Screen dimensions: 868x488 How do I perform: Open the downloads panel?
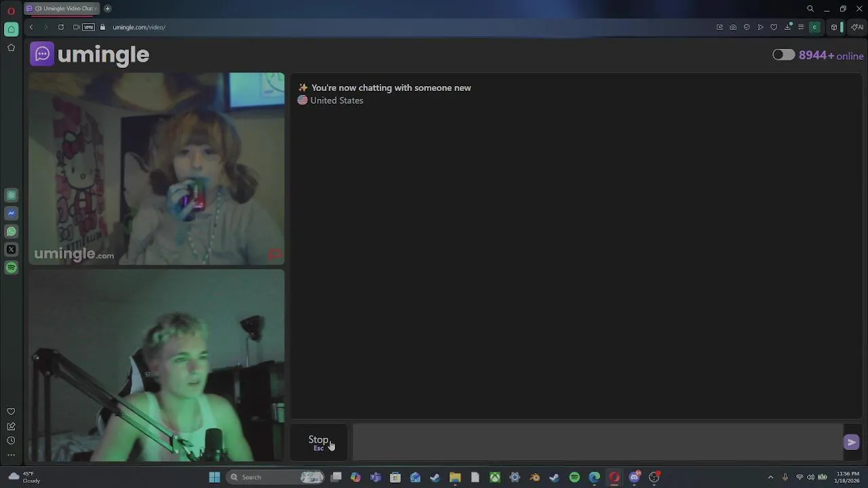pyautogui.click(x=788, y=27)
